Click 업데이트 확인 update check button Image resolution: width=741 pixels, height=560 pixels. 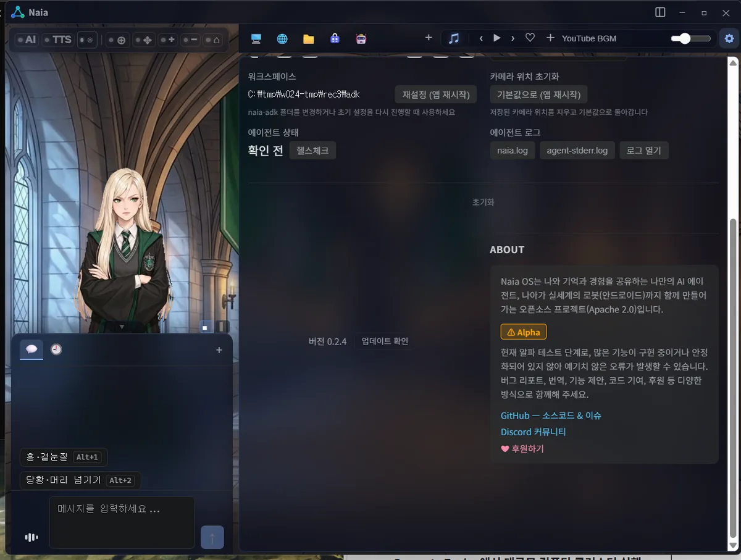pos(385,341)
